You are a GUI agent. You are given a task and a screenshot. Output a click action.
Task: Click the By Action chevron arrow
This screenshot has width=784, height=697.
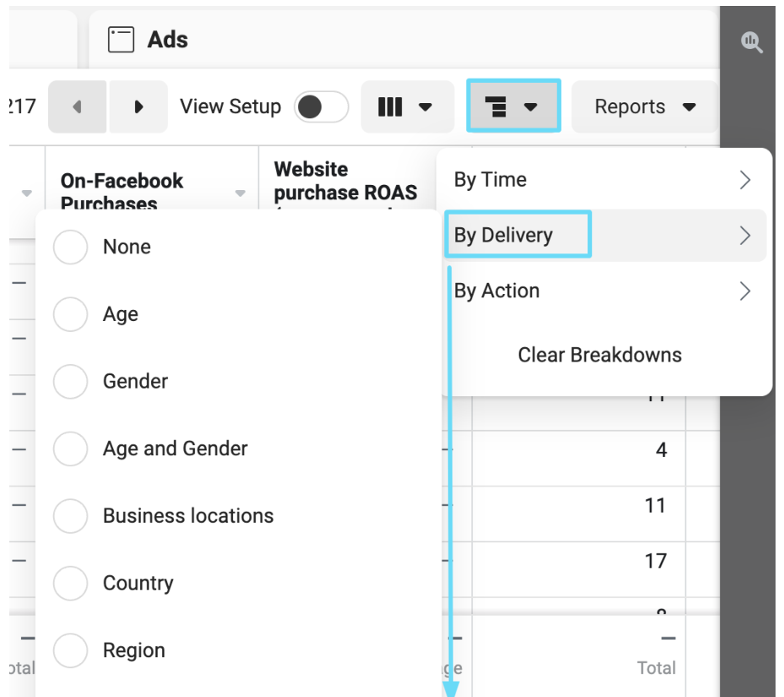point(745,291)
